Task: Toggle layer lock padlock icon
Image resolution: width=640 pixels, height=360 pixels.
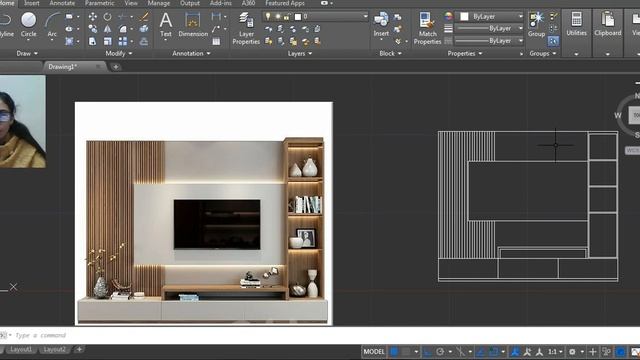Action: [x=287, y=17]
